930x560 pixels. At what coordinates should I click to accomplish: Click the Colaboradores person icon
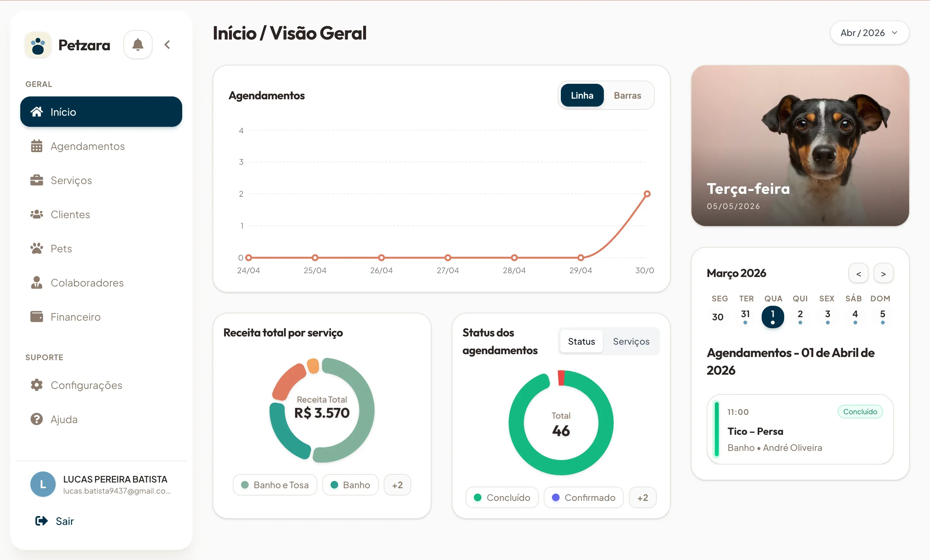pyautogui.click(x=37, y=282)
